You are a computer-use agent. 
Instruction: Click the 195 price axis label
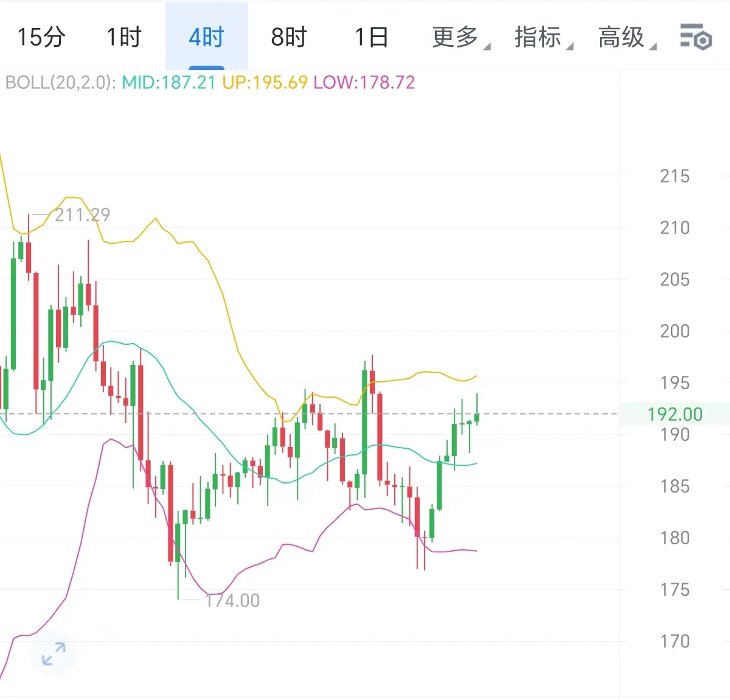pos(675,383)
